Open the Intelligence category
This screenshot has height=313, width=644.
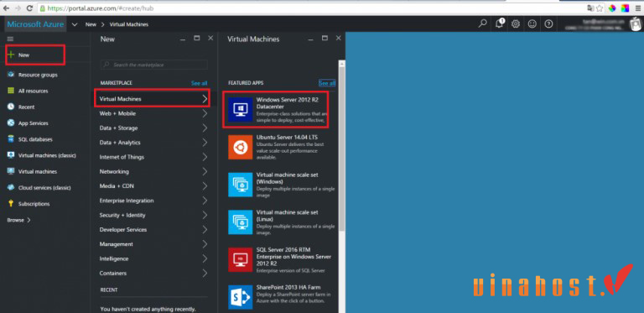(x=154, y=258)
